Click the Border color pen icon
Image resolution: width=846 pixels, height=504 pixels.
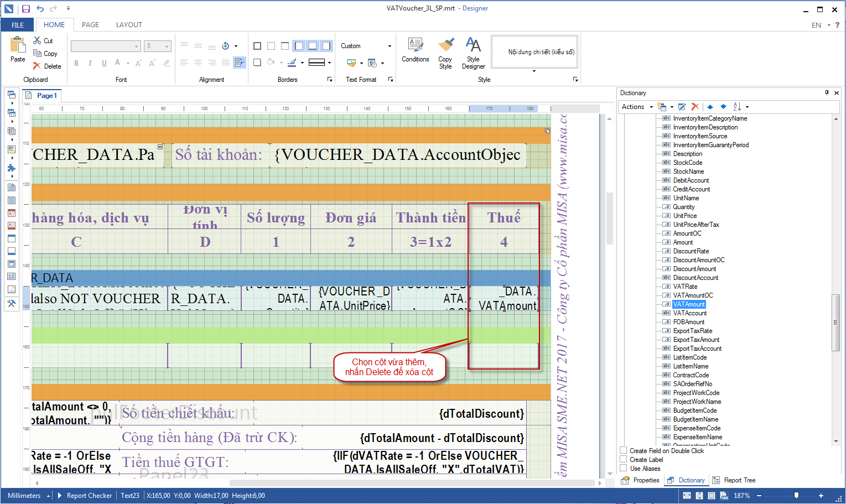(x=293, y=63)
